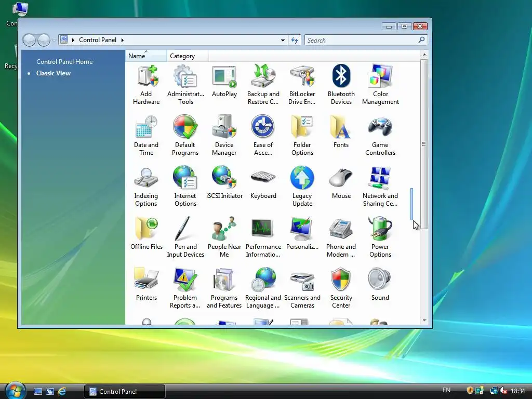532x399 pixels.
Task: Open Network and Sharing Center
Action: click(x=380, y=187)
